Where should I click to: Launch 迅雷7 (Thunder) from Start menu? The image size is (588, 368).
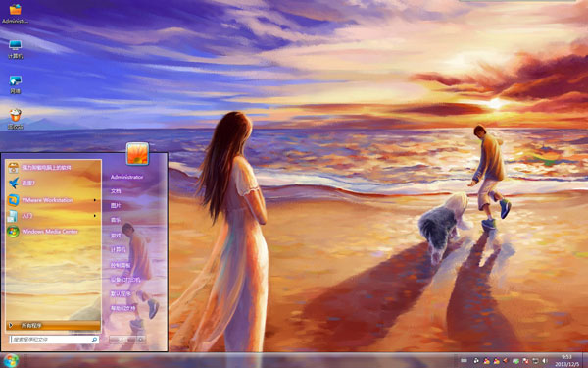point(53,184)
